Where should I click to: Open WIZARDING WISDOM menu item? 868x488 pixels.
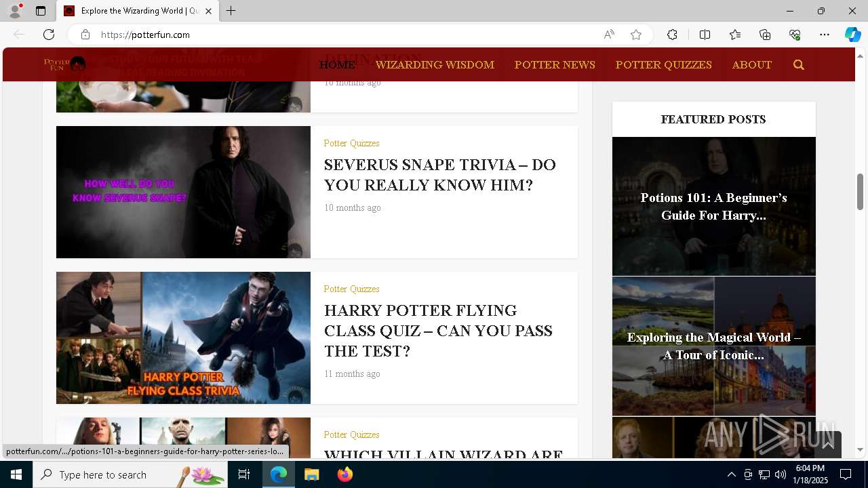(435, 65)
